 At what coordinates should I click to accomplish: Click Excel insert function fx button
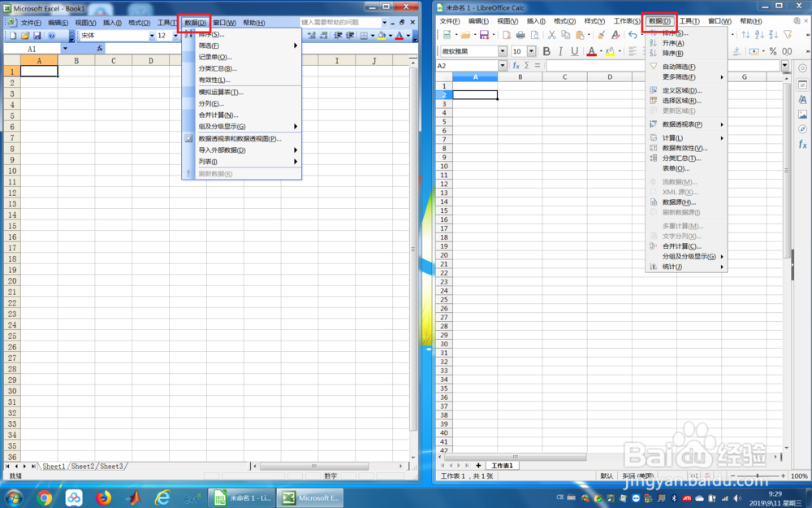[x=99, y=48]
